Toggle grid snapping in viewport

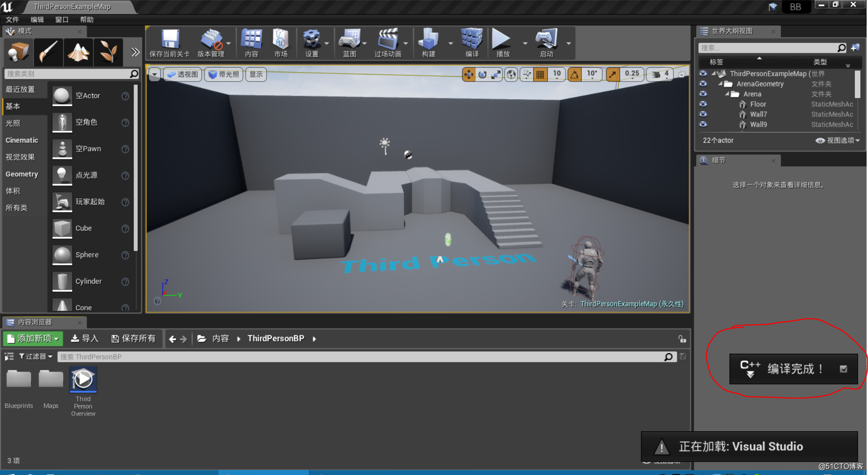[x=540, y=74]
